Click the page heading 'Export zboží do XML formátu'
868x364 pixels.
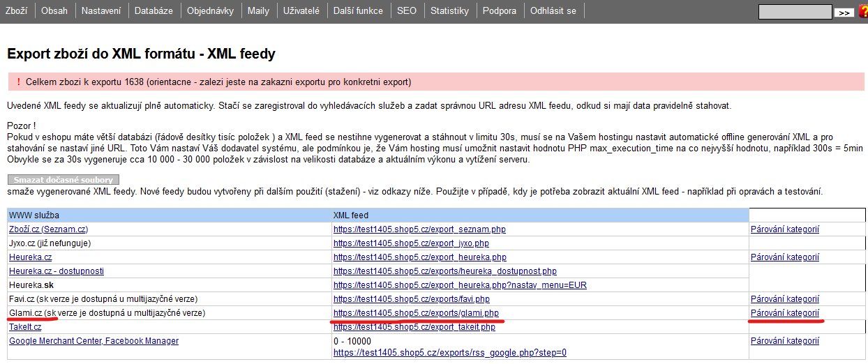pyautogui.click(x=142, y=53)
